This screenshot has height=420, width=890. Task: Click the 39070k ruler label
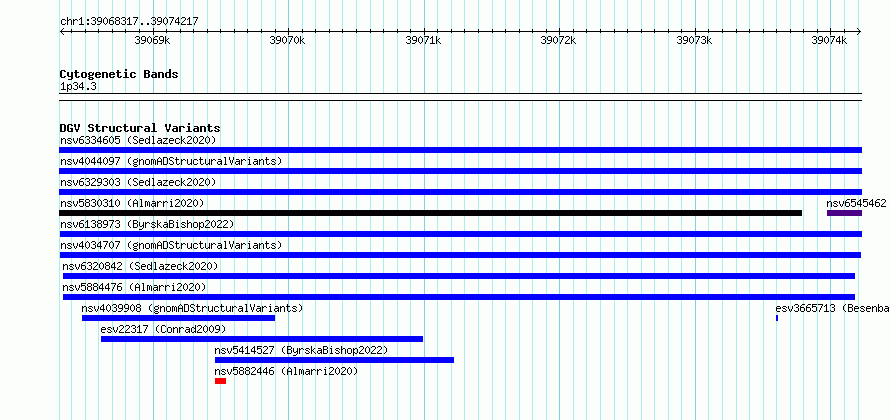click(x=288, y=40)
